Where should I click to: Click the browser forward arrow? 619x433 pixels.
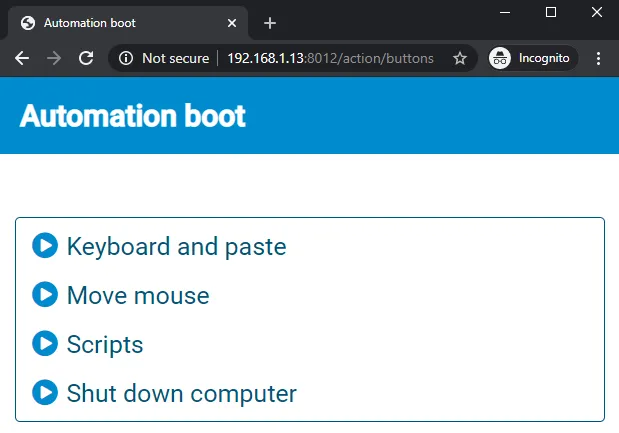[x=54, y=59]
